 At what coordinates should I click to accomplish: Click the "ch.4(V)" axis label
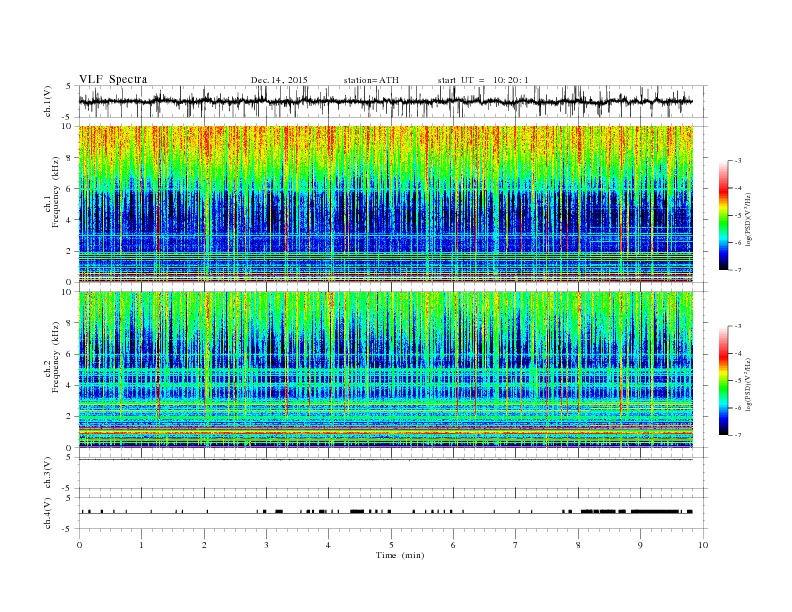pos(48,513)
